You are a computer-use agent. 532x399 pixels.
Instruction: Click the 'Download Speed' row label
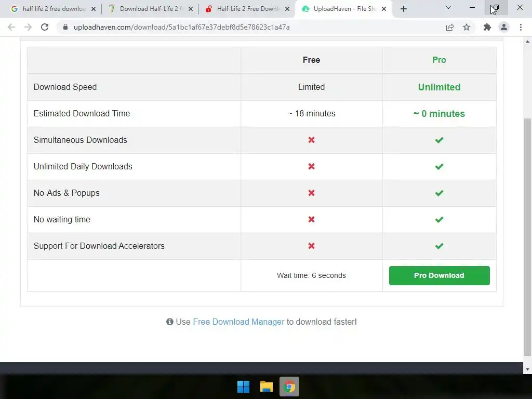65,87
